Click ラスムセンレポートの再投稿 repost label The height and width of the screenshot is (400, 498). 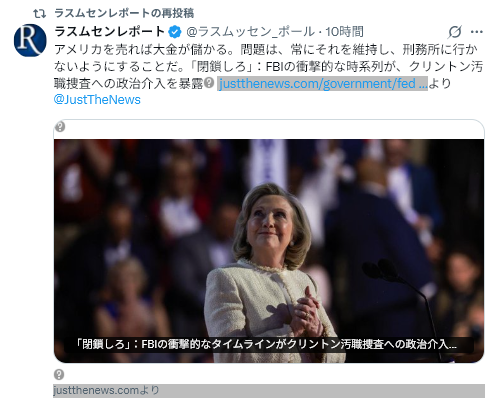click(124, 13)
